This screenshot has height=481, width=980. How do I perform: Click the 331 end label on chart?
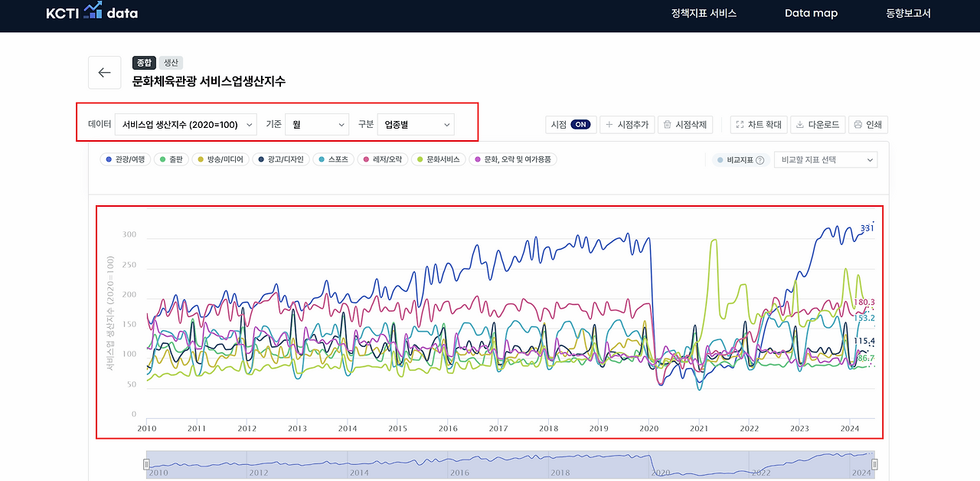point(867,228)
